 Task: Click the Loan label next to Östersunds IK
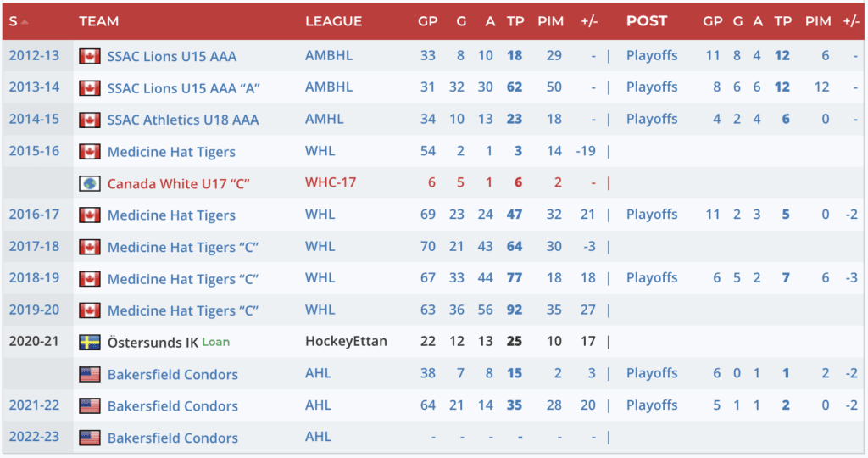215,343
